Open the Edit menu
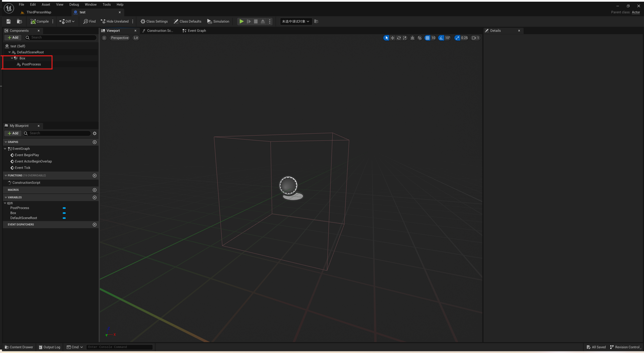644x353 pixels. [x=33, y=5]
